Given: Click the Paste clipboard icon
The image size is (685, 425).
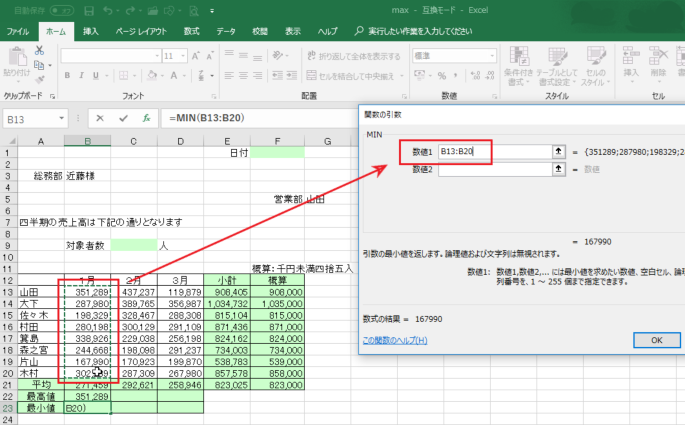Looking at the screenshot, I should [x=17, y=56].
